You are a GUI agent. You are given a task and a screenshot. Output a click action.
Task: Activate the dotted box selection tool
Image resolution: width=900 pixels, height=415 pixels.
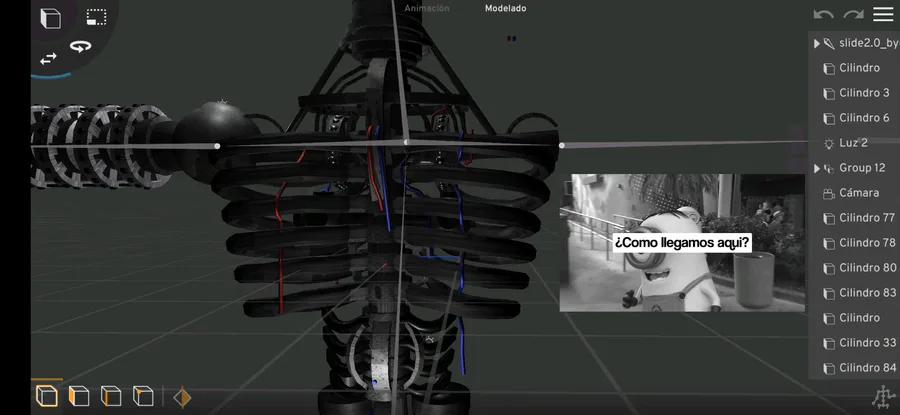coord(96,17)
